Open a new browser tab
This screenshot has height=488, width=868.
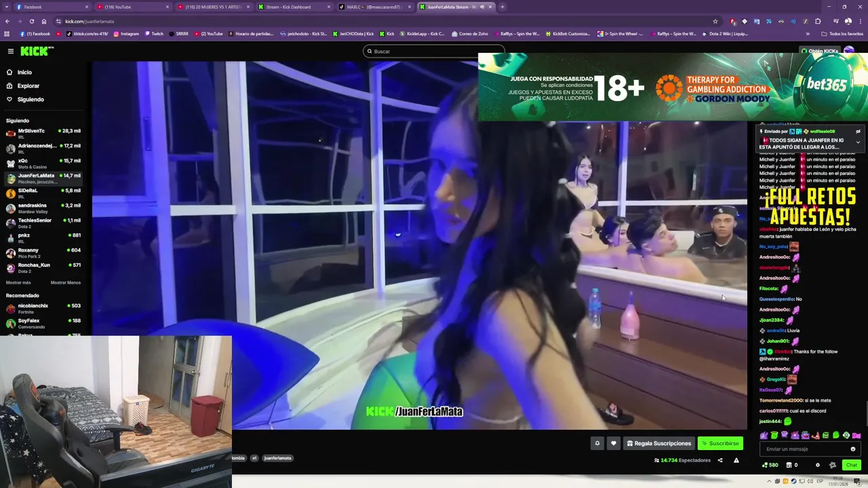[x=502, y=7]
